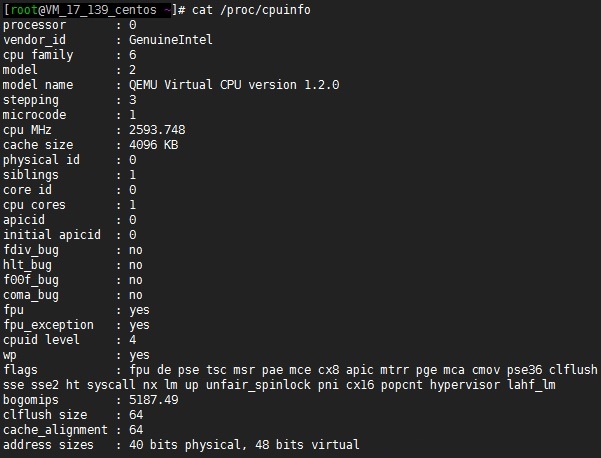Click the word hypervisor in flags
601x458 pixels.
coord(468,384)
